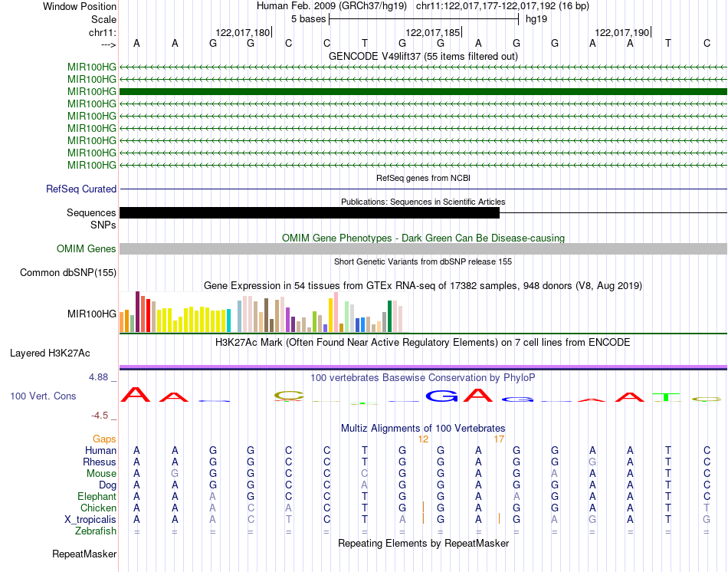Screen dimensions: 728x572
Task: Select the Common dbSNP(155) track label
Action: [67, 273]
